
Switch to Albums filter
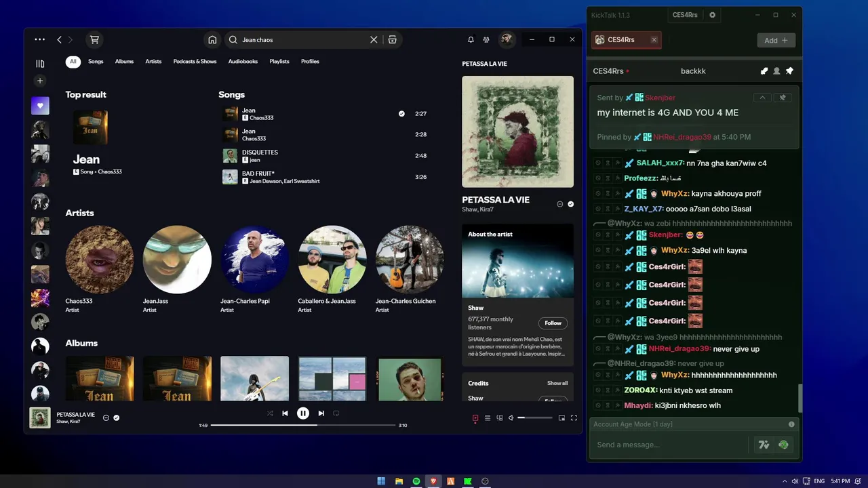coord(124,62)
